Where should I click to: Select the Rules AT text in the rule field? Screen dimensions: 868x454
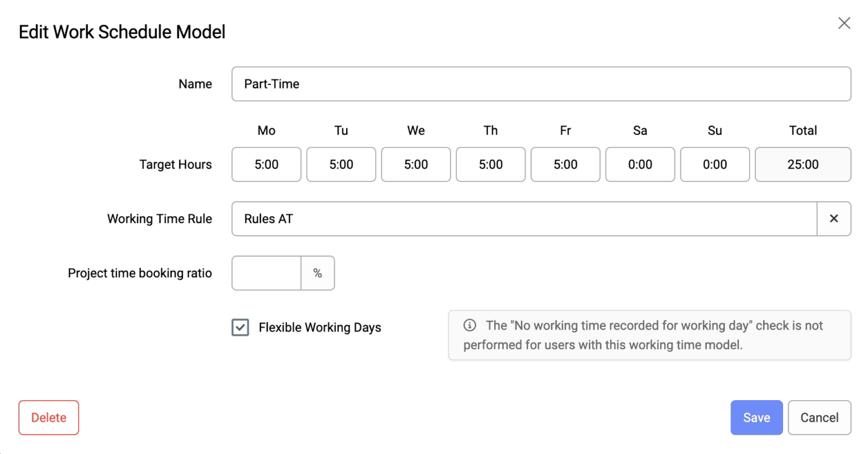pyautogui.click(x=268, y=219)
